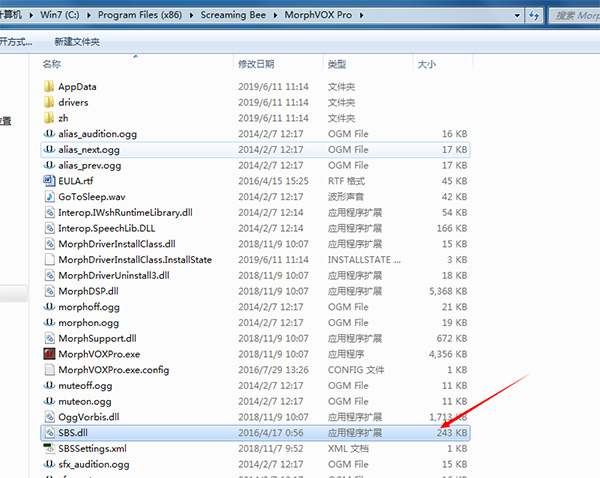Select SBS.dll file icon

(49, 432)
